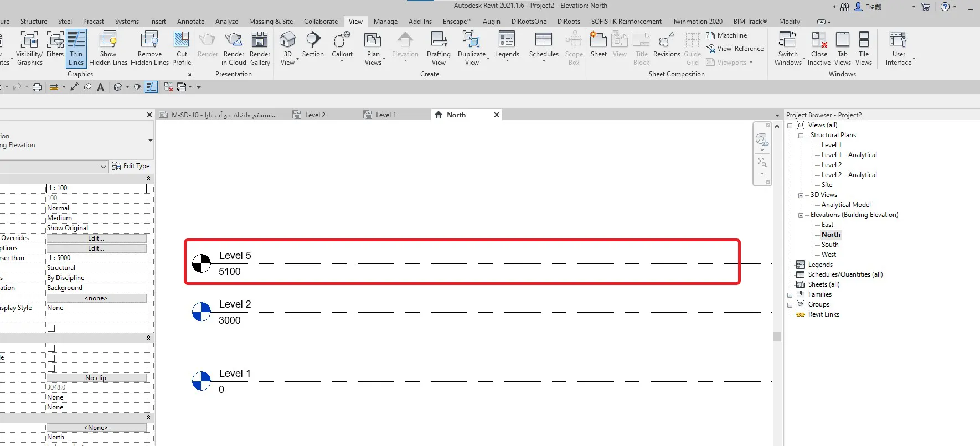Open the Customize Quick Access Toolbar dropdown arrow

[199, 87]
